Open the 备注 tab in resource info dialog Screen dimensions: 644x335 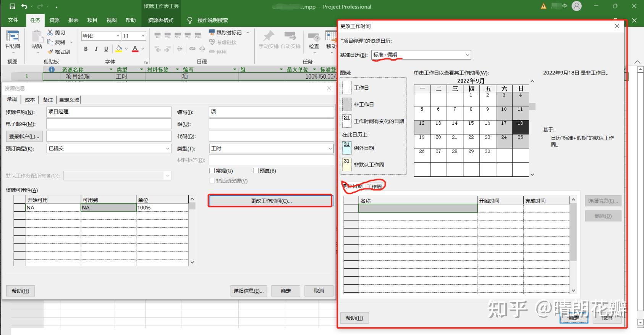(48, 100)
